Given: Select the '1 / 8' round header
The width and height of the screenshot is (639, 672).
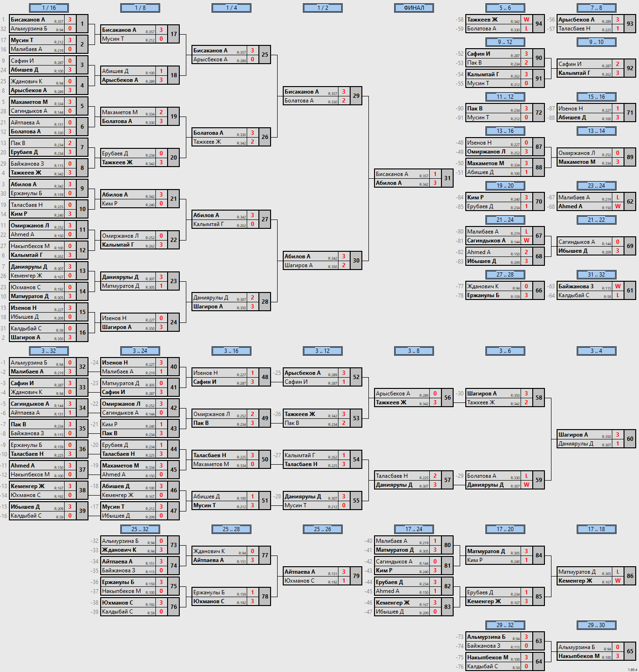Looking at the screenshot, I should tap(140, 7).
